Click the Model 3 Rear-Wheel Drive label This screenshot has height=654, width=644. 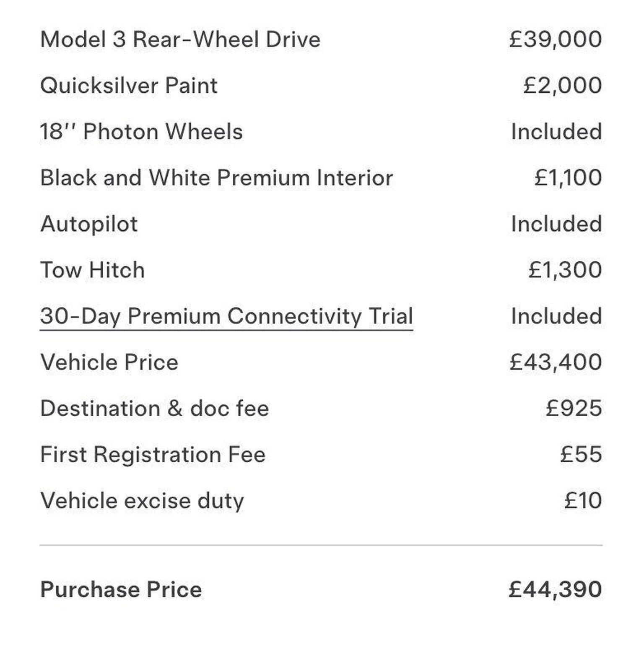[180, 40]
